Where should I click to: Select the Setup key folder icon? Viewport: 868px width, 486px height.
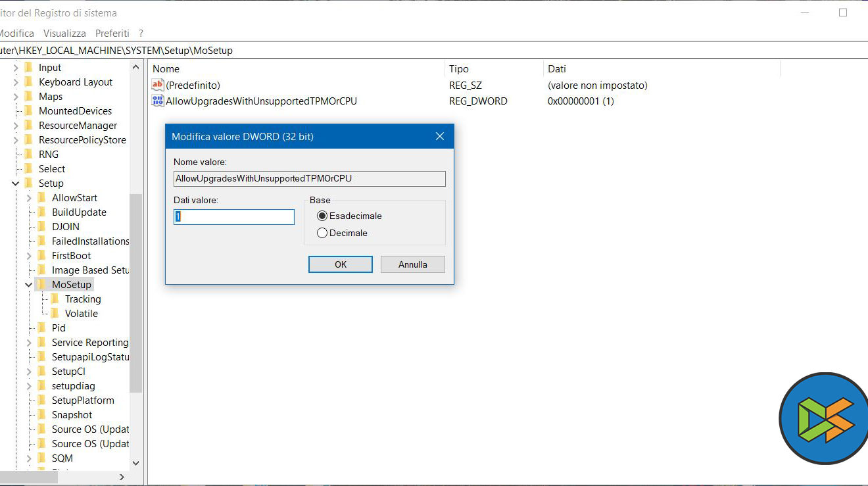pos(28,183)
